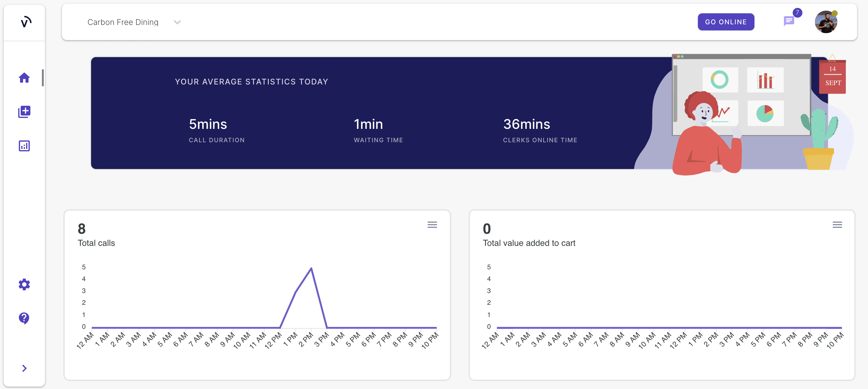This screenshot has width=868, height=389.
Task: Open Settings gear in sidebar
Action: [x=24, y=284]
